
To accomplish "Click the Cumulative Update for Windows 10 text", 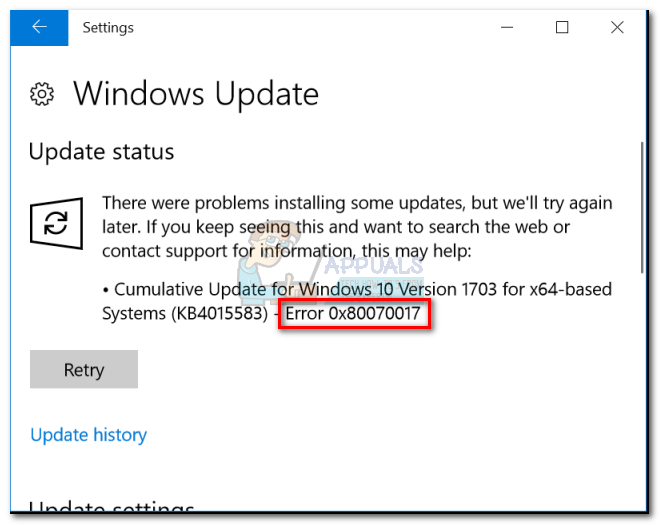I will [270, 290].
